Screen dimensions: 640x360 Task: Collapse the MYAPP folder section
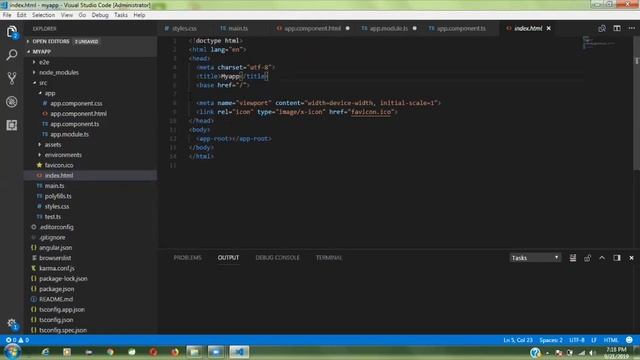(x=90, y=52)
